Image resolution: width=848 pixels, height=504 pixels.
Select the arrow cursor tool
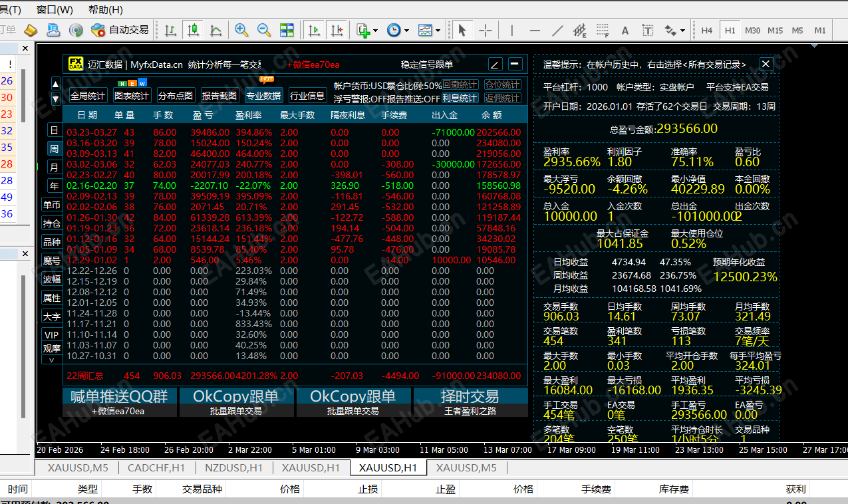pos(462,30)
